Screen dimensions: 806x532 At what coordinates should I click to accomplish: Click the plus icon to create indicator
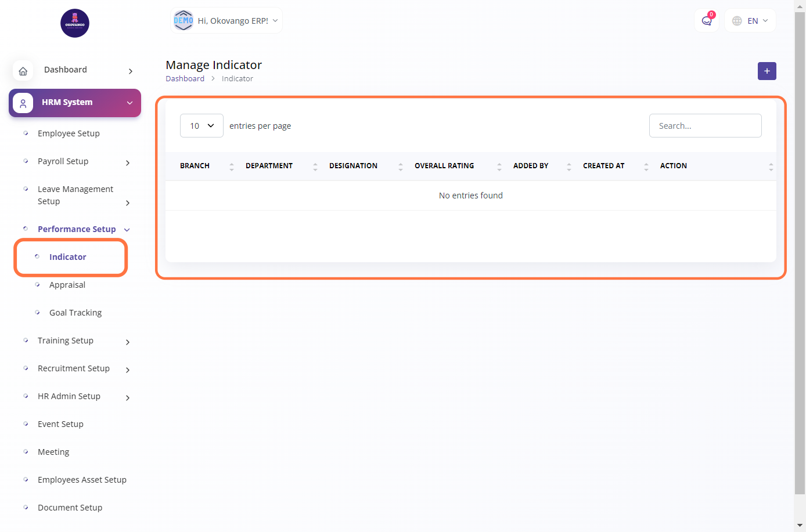[x=767, y=71]
